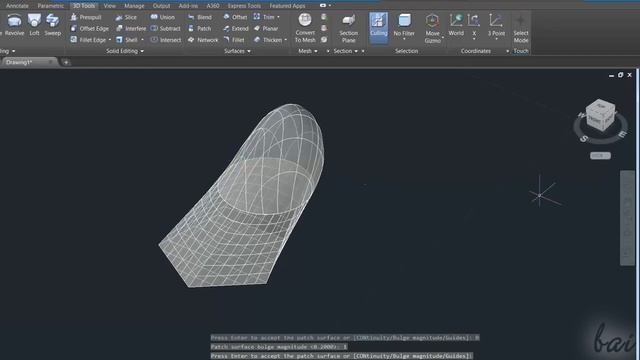
Task: Insert a Section Plane
Action: [x=349, y=28]
